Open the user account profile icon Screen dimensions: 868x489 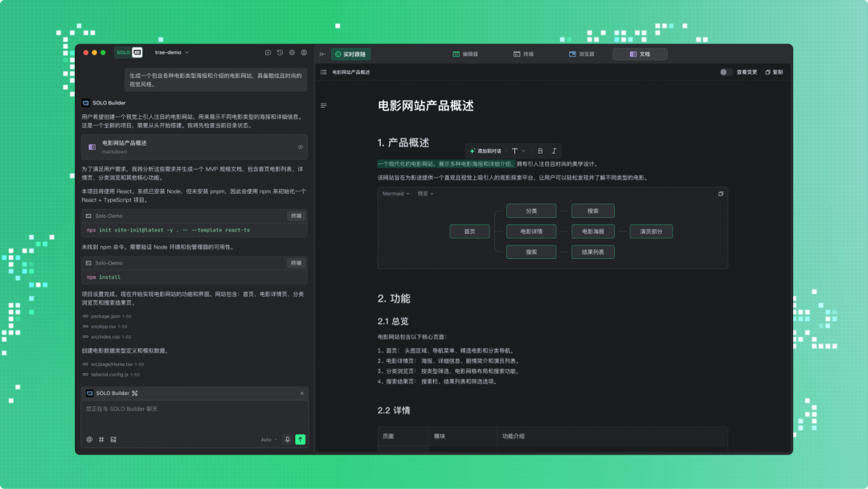[304, 52]
